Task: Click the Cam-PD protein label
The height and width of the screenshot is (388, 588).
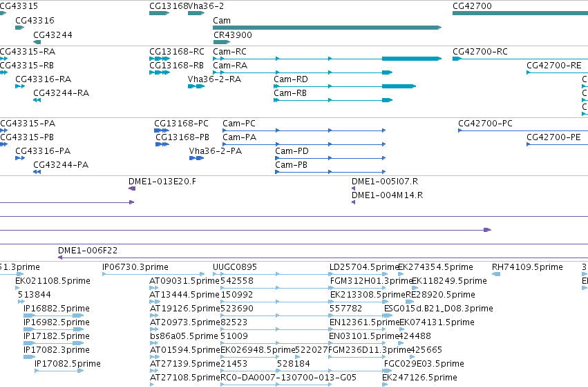Action: click(292, 151)
